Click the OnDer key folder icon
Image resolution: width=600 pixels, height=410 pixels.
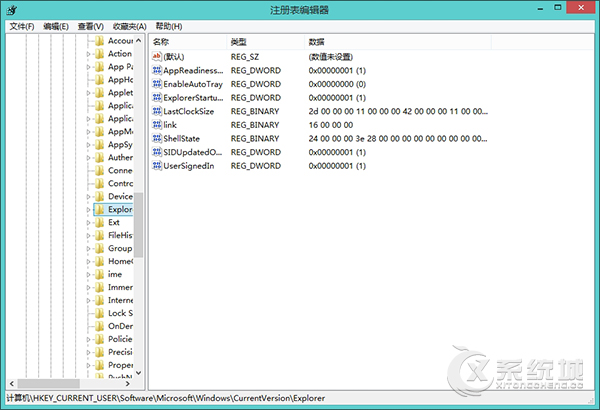tap(99, 326)
